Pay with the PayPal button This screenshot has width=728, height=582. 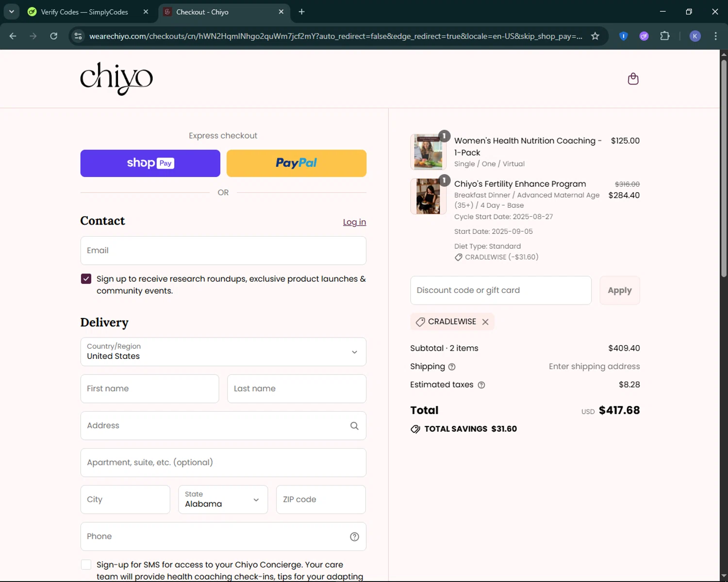click(x=297, y=163)
